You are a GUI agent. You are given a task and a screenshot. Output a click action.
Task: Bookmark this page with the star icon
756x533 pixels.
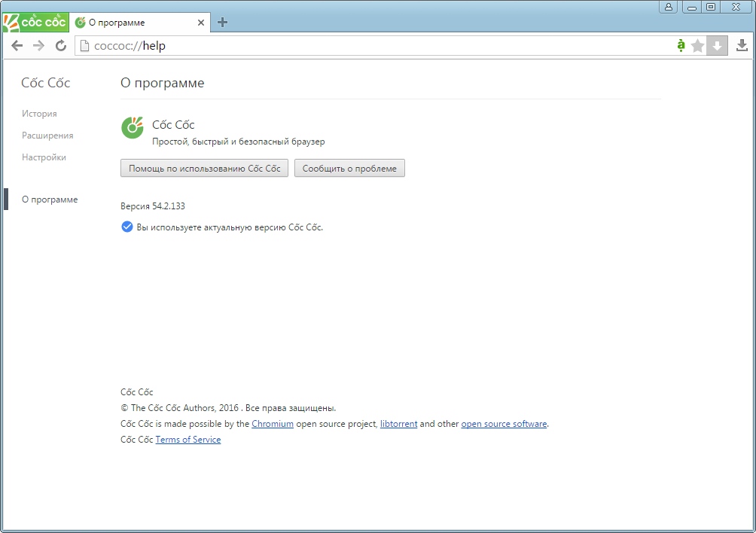tap(698, 46)
